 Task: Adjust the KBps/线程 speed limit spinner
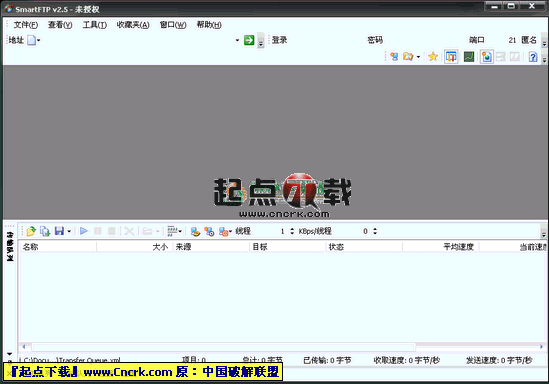coord(375,231)
